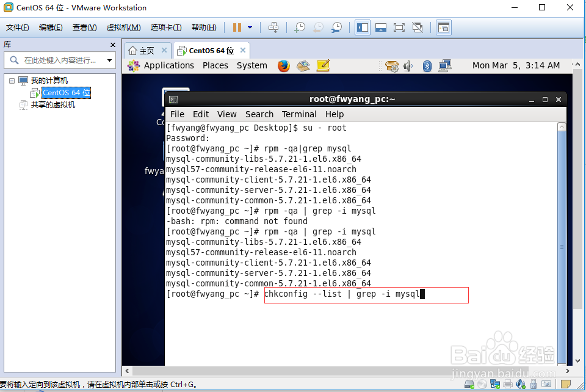Click the library search input field

pos(60,60)
